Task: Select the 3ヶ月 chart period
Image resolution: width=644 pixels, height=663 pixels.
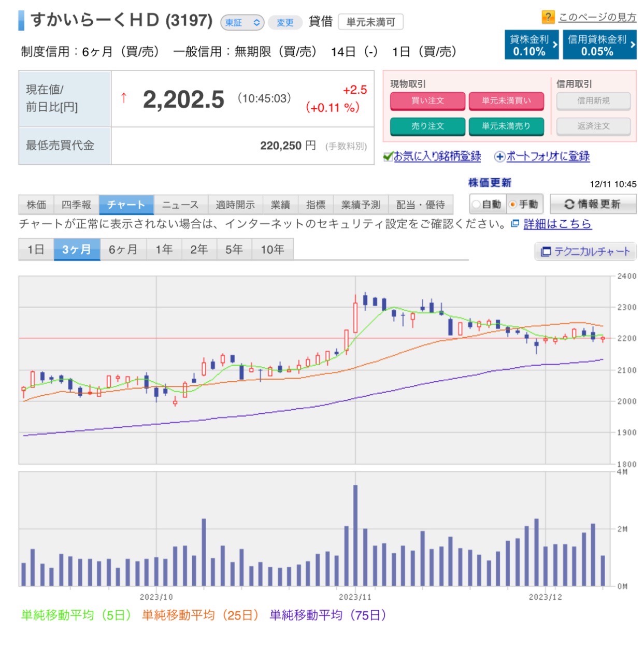Action: click(x=77, y=249)
